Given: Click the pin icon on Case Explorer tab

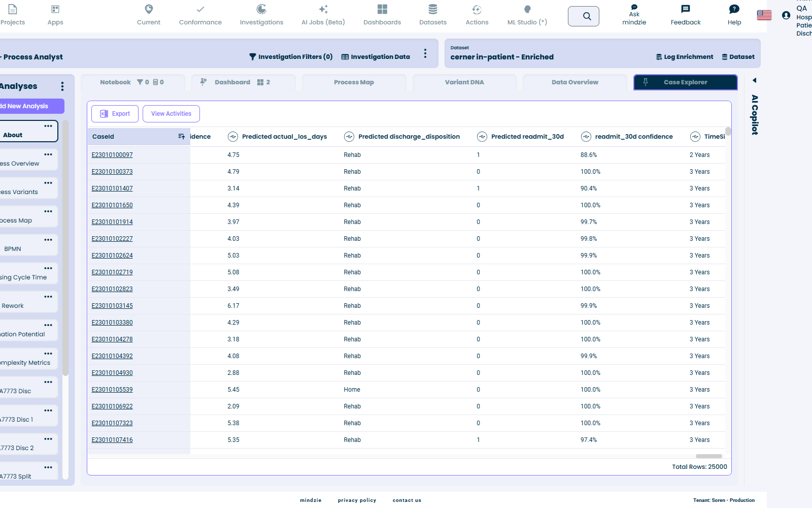Looking at the screenshot, I should [646, 82].
